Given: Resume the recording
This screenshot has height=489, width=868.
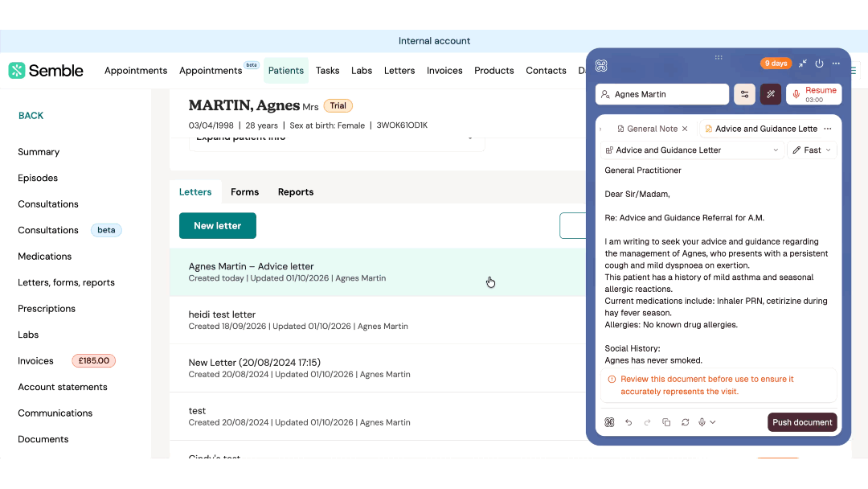Looking at the screenshot, I should pyautogui.click(x=813, y=94).
